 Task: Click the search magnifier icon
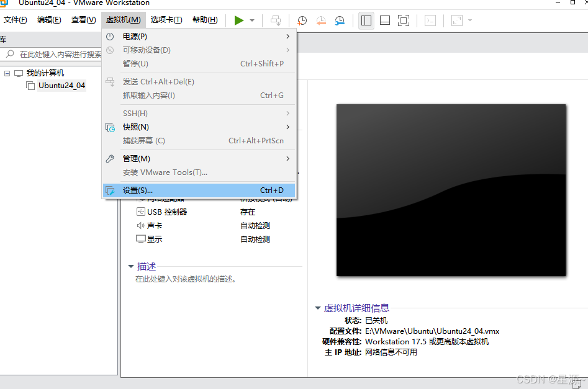[x=11, y=54]
